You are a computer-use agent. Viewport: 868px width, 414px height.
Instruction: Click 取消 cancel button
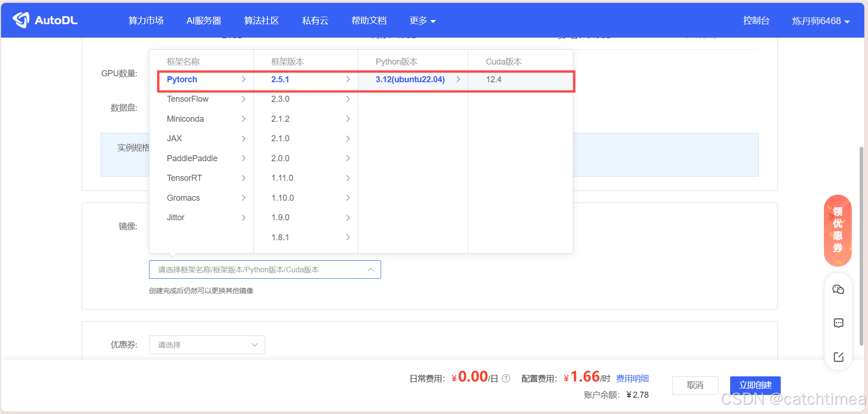pos(695,385)
